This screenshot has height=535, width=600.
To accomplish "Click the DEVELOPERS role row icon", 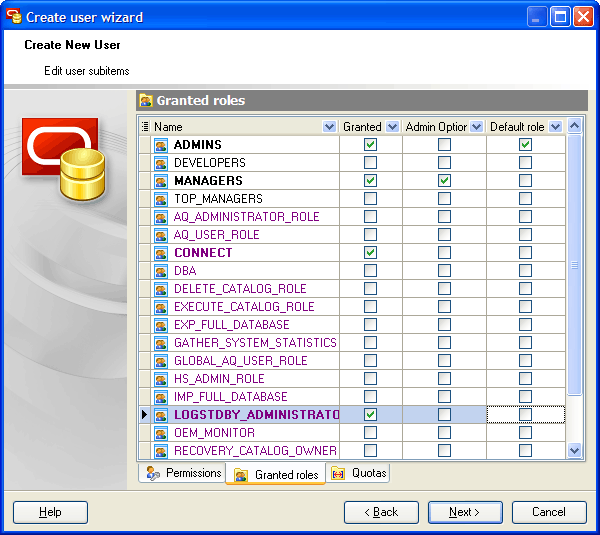I will (161, 163).
